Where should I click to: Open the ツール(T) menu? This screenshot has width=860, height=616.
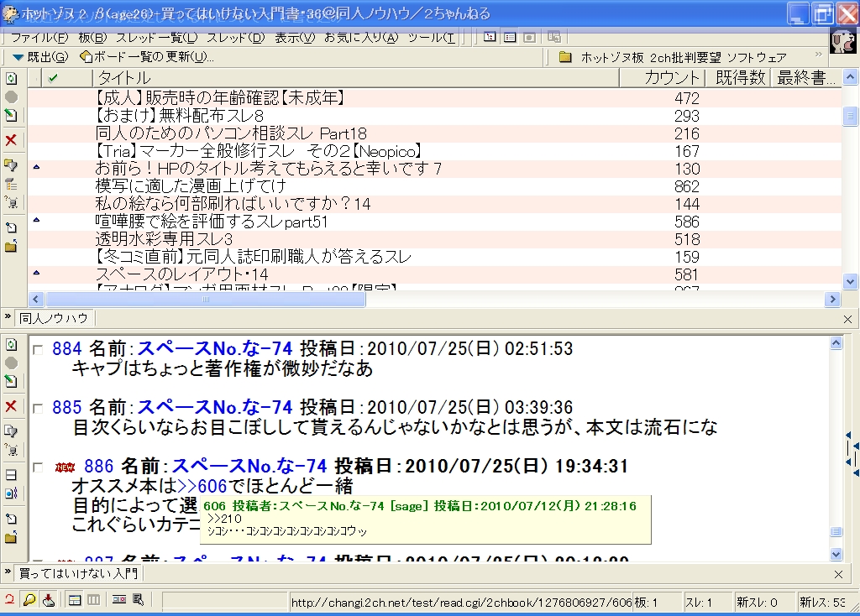[431, 37]
